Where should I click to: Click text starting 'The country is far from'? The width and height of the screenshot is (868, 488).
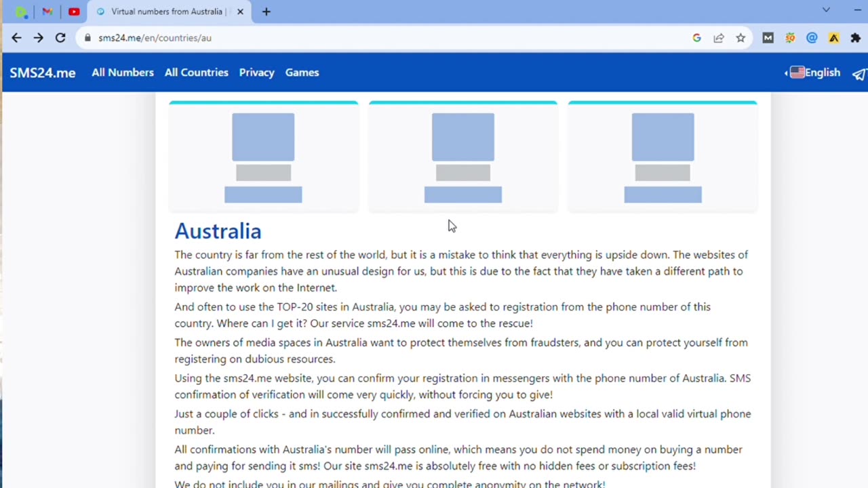[x=461, y=271]
